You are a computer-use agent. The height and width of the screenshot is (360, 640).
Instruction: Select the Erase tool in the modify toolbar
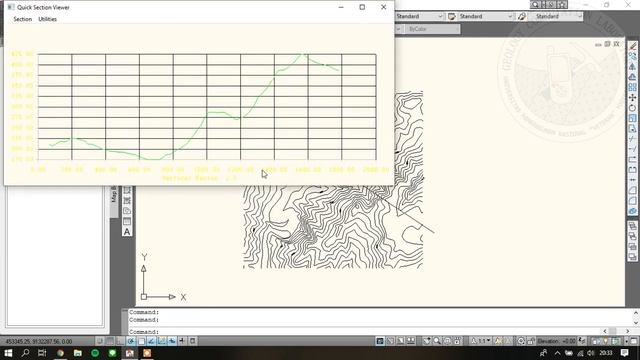632,46
